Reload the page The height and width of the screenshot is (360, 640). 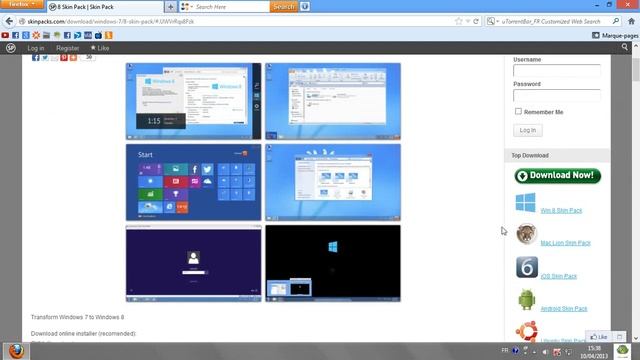(476, 21)
